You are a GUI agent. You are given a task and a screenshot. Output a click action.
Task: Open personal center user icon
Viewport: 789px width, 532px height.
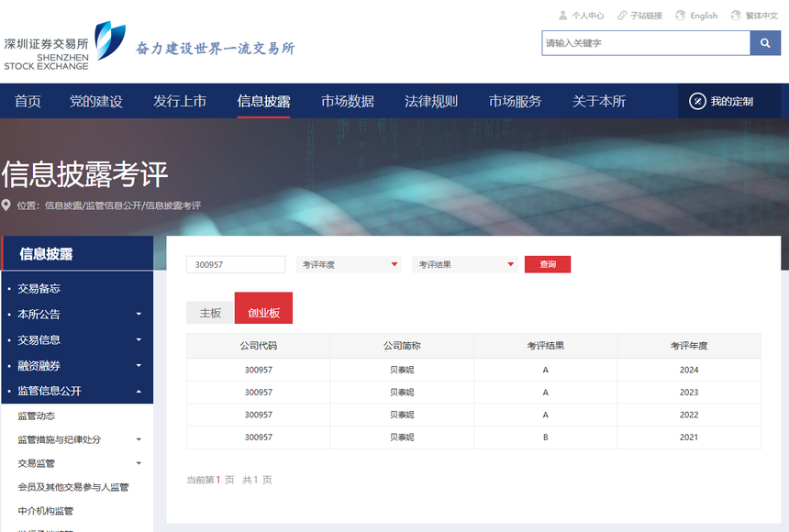563,16
